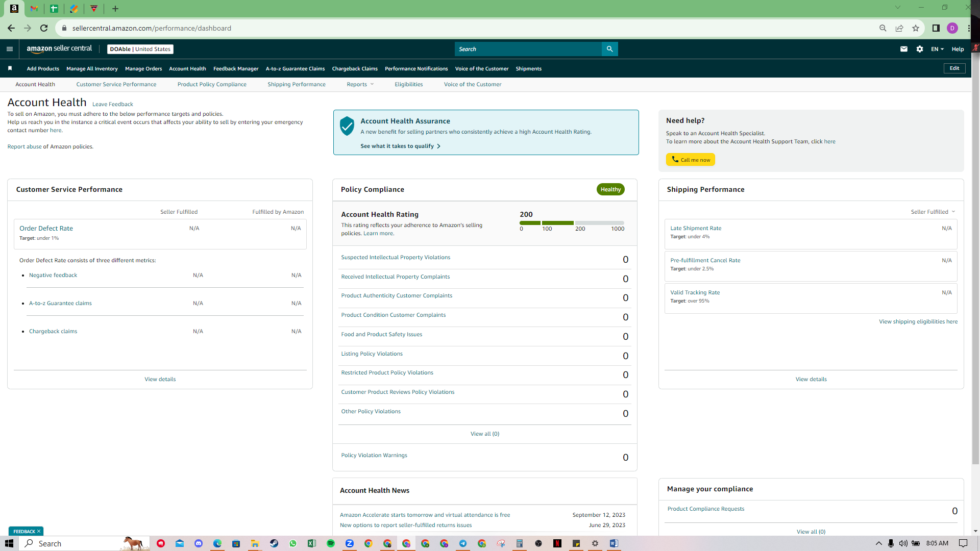The height and width of the screenshot is (551, 980).
Task: Click the Seller Central search field
Action: tap(528, 49)
